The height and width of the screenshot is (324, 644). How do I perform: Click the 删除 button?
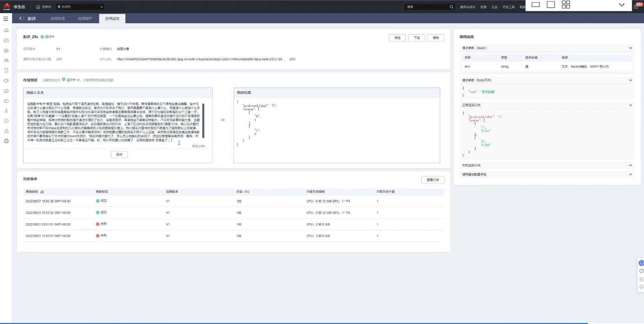click(436, 38)
